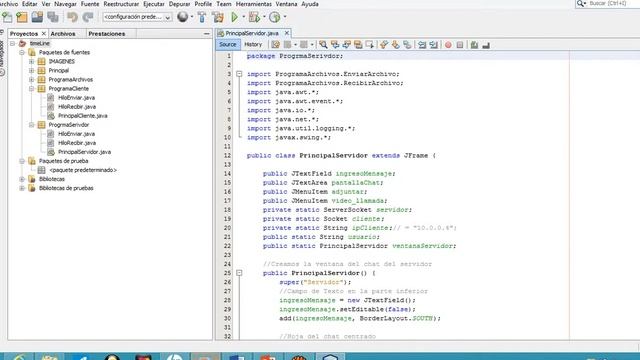Open the Depurar menu

pos(179,4)
